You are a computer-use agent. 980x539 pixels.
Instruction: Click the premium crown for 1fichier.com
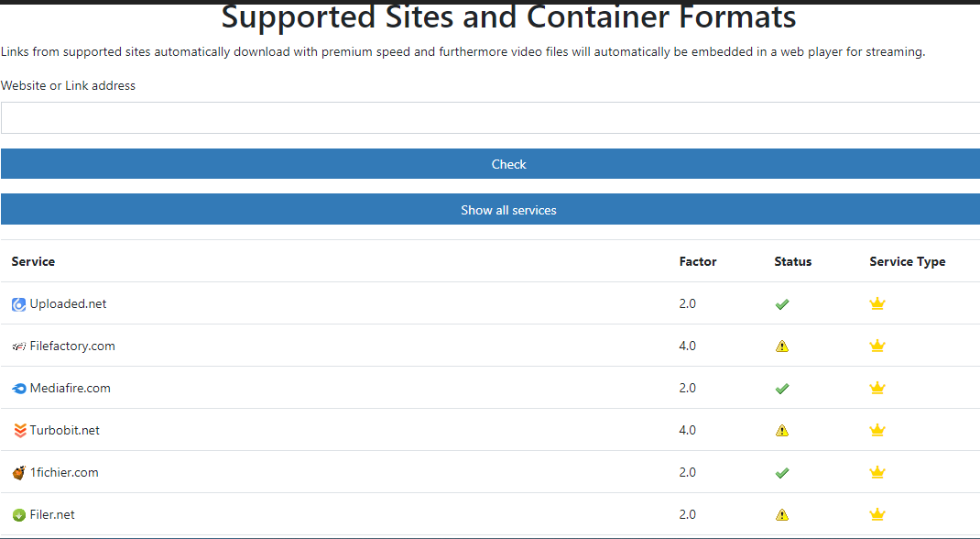point(877,473)
